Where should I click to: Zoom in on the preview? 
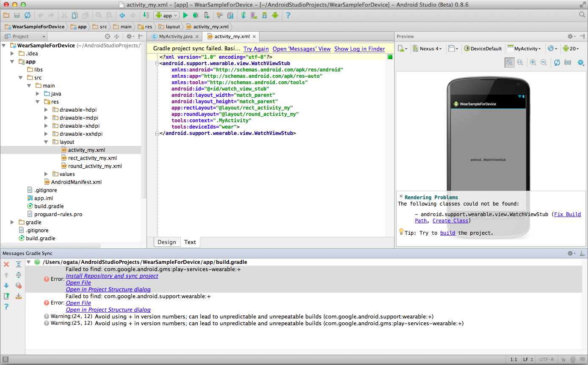533,63
